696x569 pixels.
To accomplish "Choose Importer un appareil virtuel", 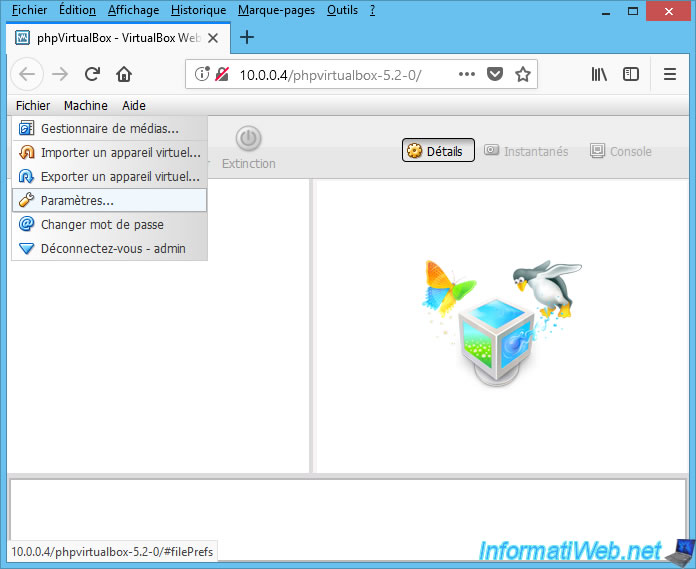I will [110, 153].
